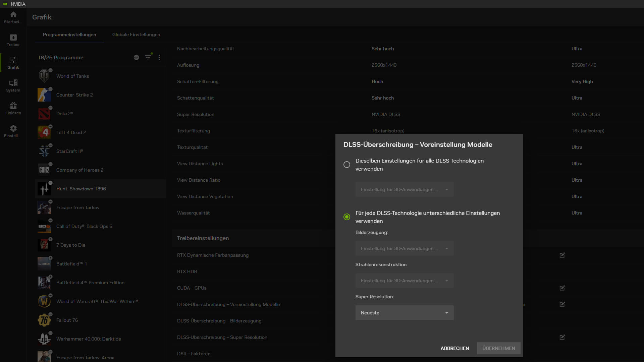
Task: Expand the Bilderzeugung dropdown
Action: pyautogui.click(x=404, y=248)
